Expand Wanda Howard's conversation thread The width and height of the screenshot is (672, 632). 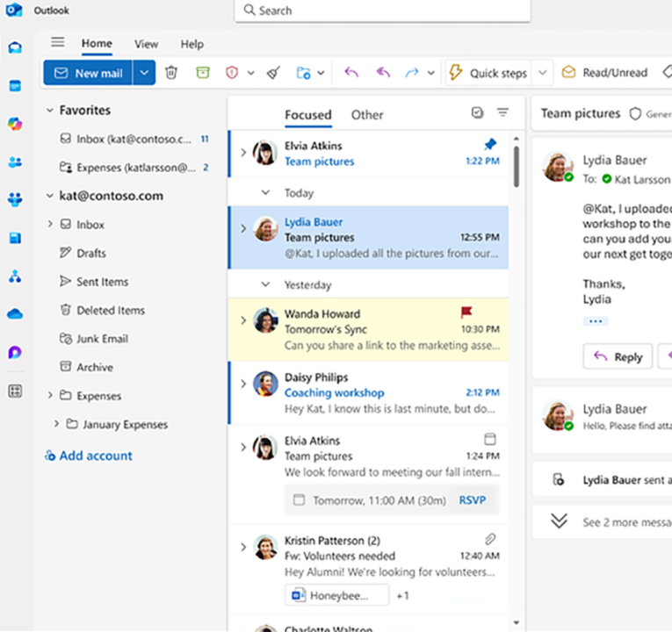243,320
